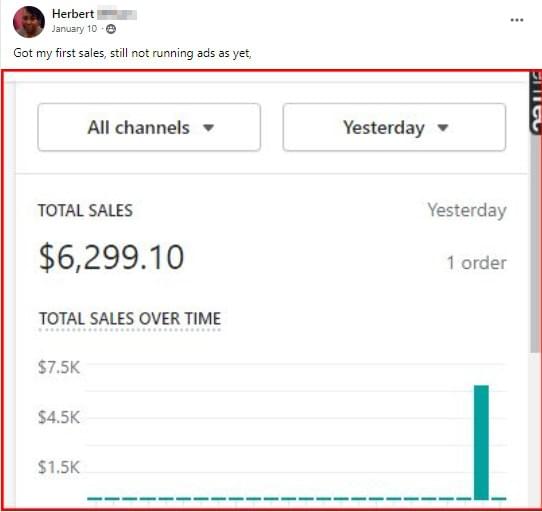Click the Total Sales Over Time heading

coord(130,319)
